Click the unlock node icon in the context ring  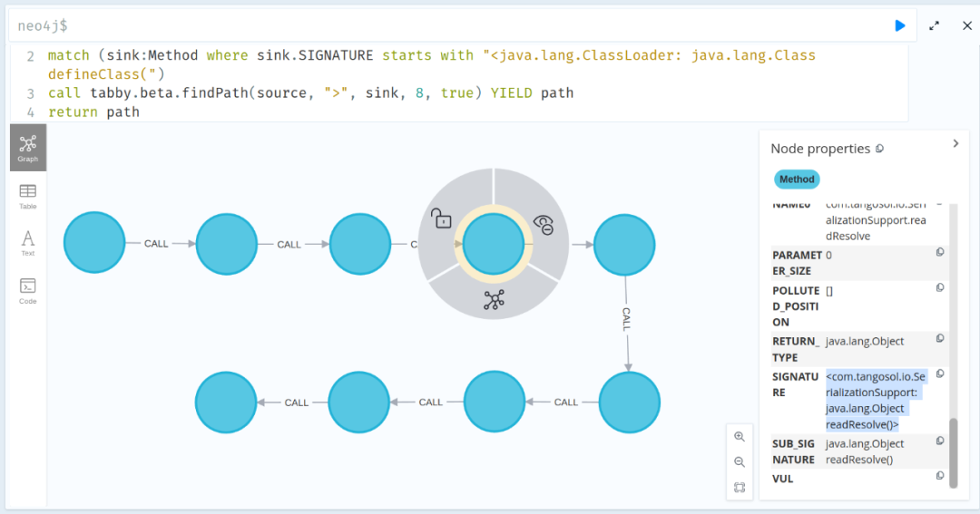coord(441,218)
